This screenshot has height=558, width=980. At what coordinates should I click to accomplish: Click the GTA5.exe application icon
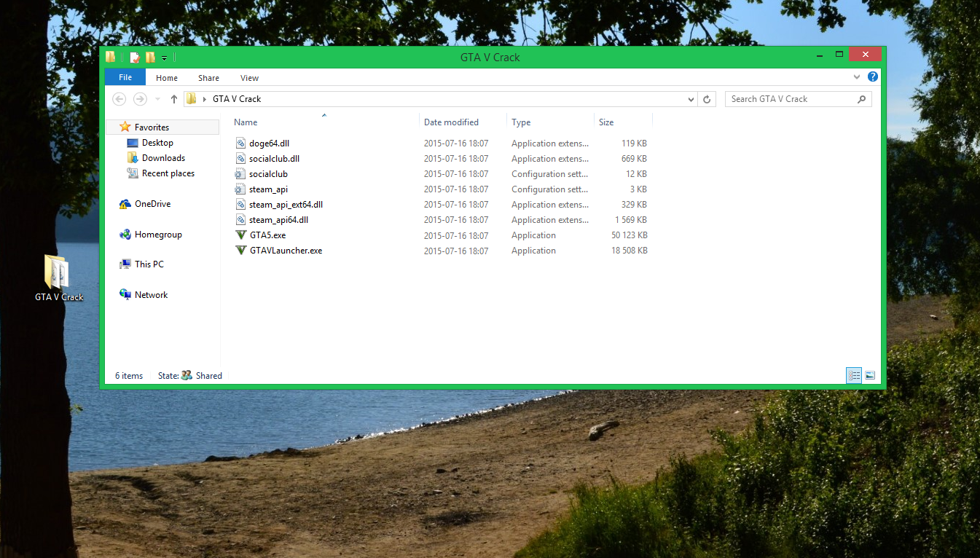241,235
